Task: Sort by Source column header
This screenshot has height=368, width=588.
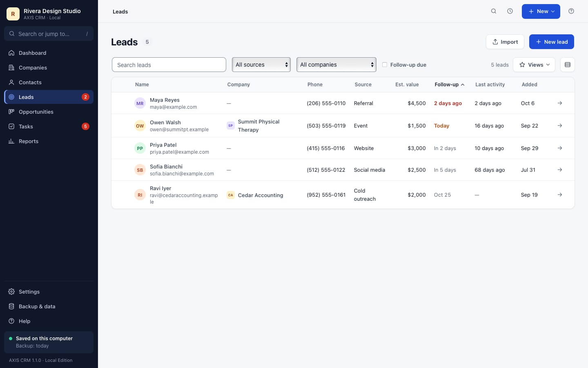Action: click(x=363, y=85)
